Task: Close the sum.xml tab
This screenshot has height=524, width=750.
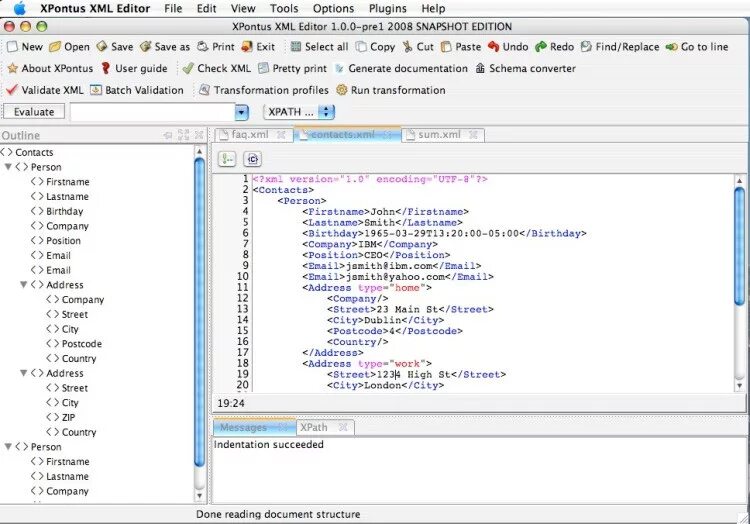Action: click(473, 135)
